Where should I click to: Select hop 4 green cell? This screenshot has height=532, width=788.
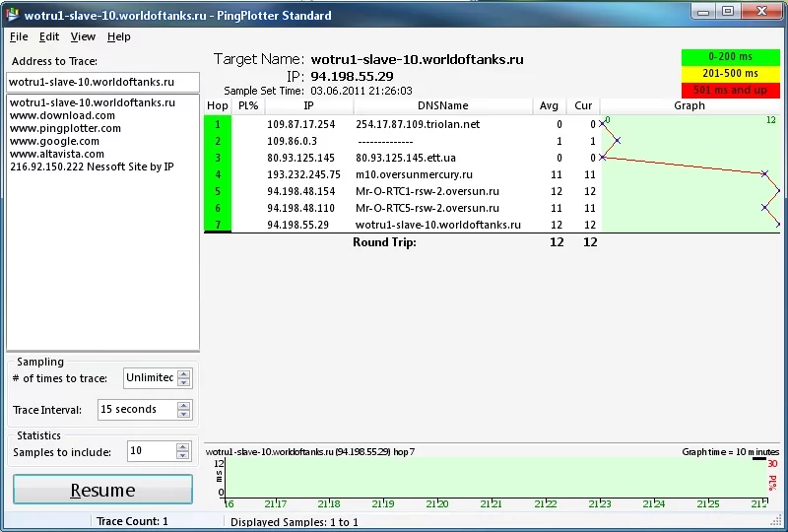[218, 174]
